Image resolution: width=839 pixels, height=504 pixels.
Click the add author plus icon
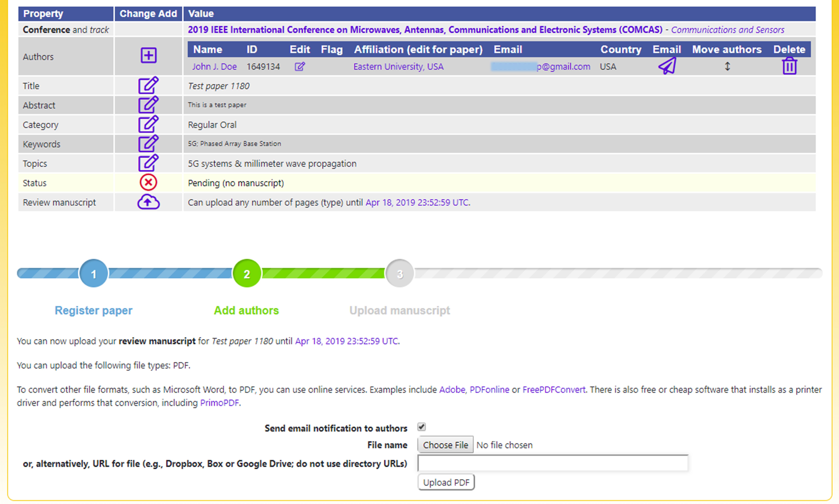(149, 55)
